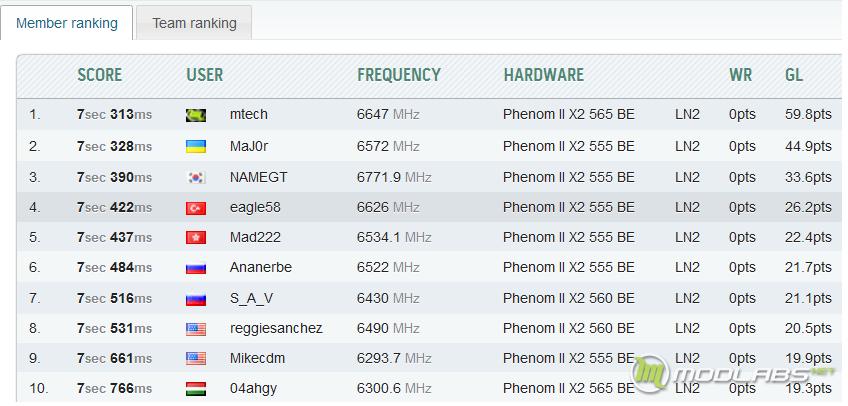This screenshot has height=406, width=848.
Task: Click the Ukraine flag next to MaJ0r
Action: pos(196,146)
